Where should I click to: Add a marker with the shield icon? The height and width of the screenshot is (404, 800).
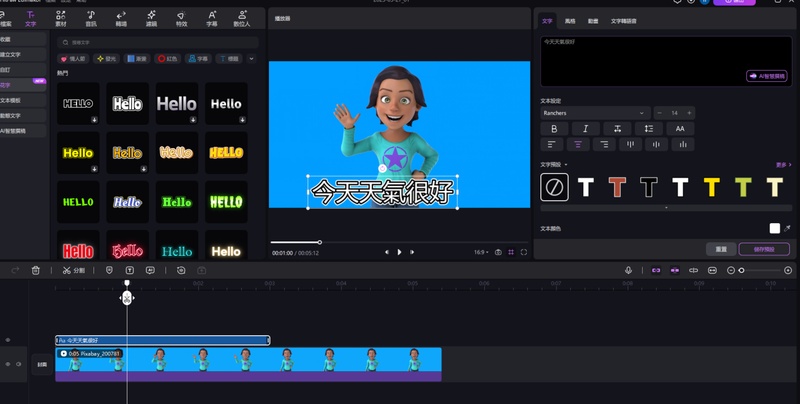(x=109, y=270)
